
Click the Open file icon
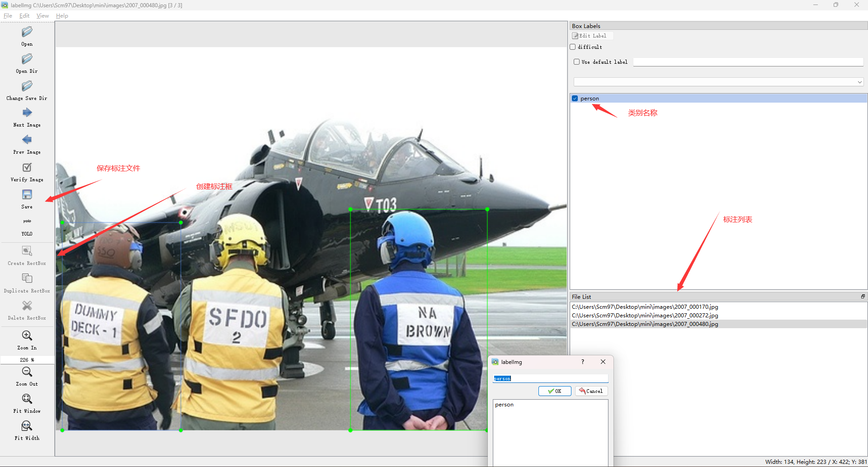point(27,32)
